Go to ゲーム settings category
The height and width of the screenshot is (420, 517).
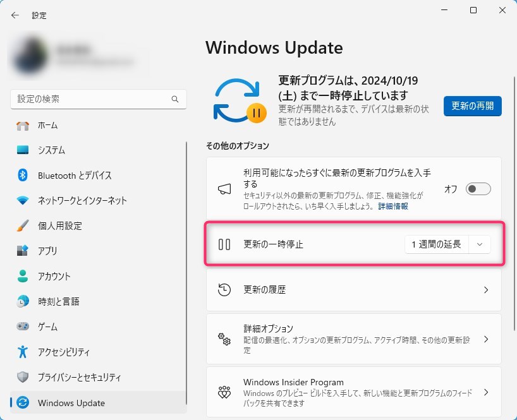pos(47,327)
